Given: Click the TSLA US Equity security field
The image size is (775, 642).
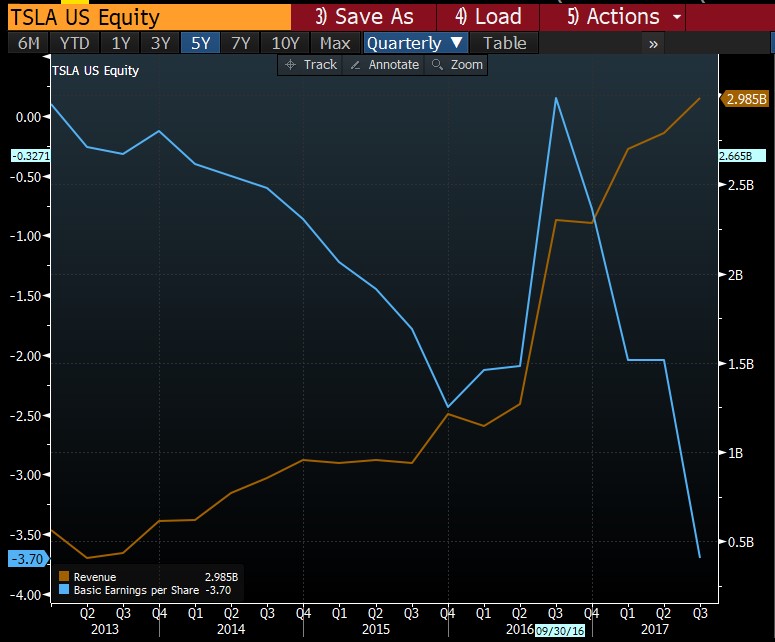Looking at the screenshot, I should [149, 17].
